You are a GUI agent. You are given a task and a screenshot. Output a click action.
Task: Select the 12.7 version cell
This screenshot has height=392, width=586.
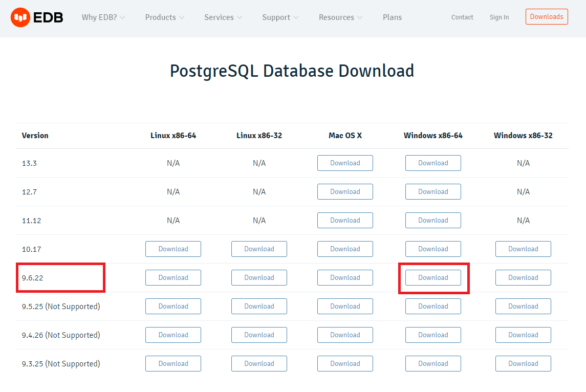click(x=29, y=192)
